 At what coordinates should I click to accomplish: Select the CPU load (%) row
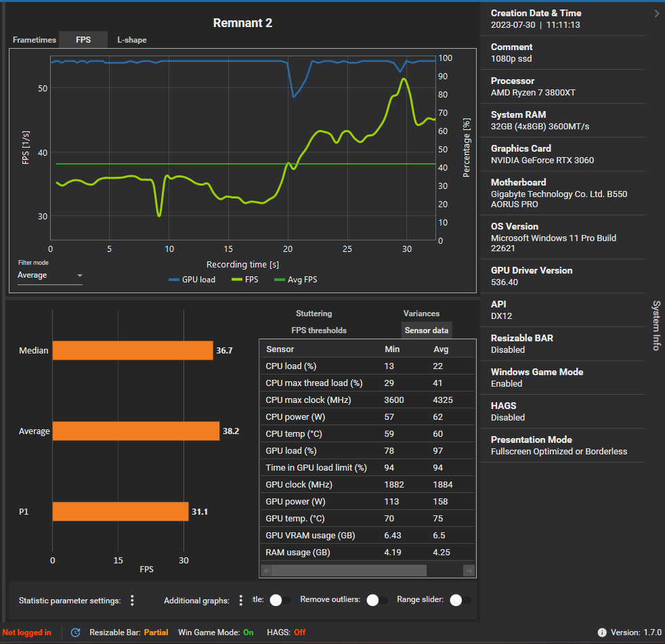tap(367, 366)
